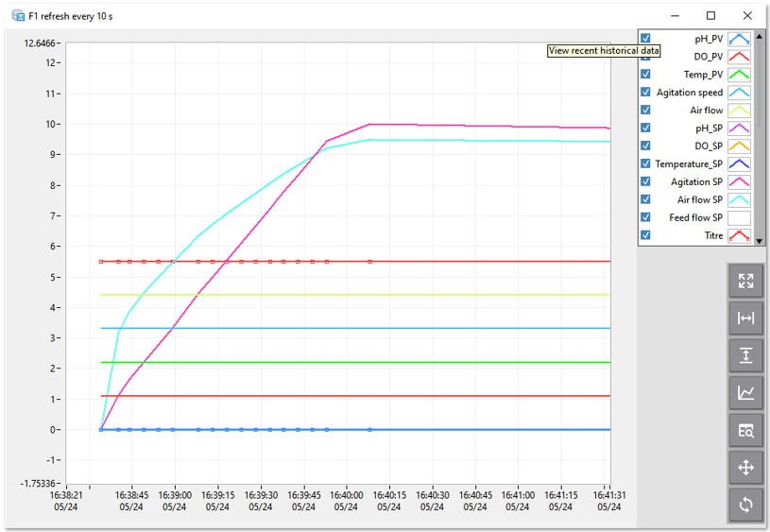Click the 16:40:00 time axis label
This screenshot has width=770, height=532.
coord(346,495)
